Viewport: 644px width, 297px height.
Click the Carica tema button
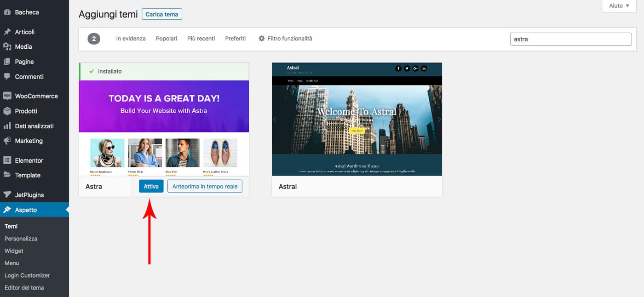pyautogui.click(x=162, y=14)
